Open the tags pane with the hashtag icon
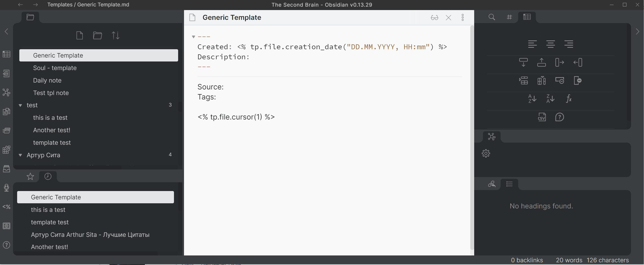 (x=509, y=17)
